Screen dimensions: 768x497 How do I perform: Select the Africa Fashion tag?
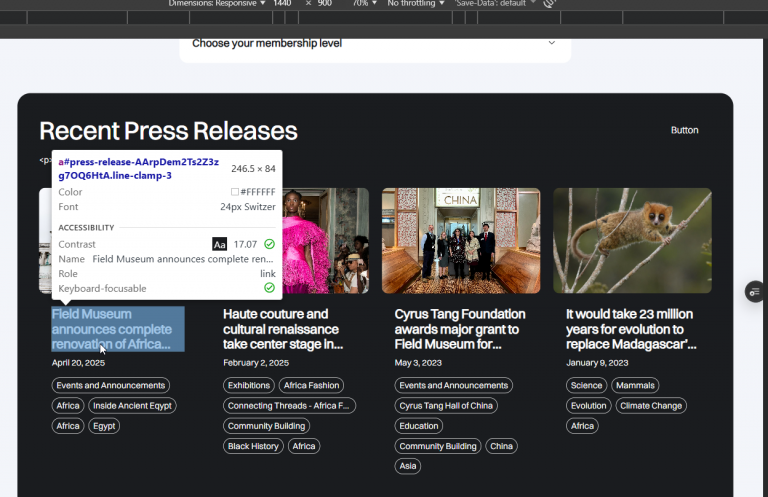pyautogui.click(x=312, y=385)
